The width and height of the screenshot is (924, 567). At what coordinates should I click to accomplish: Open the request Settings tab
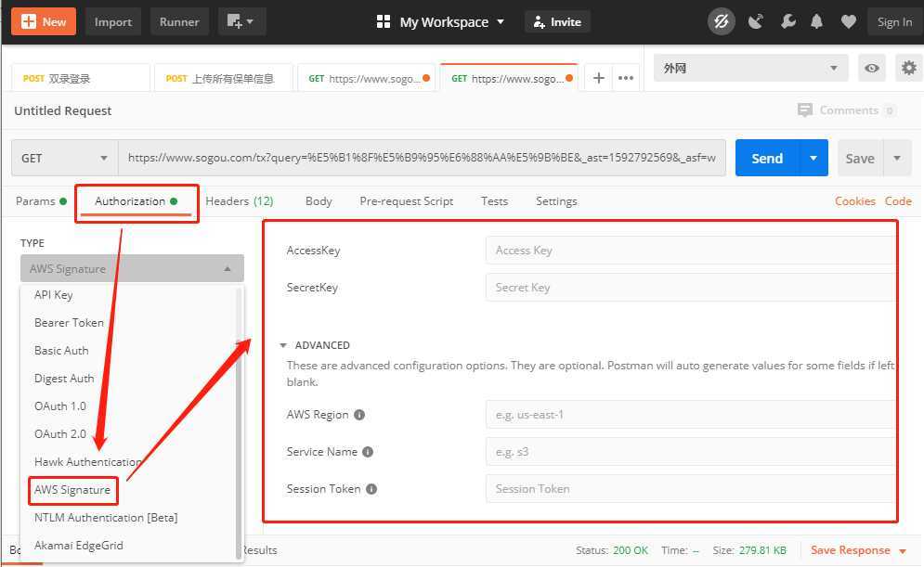[556, 201]
